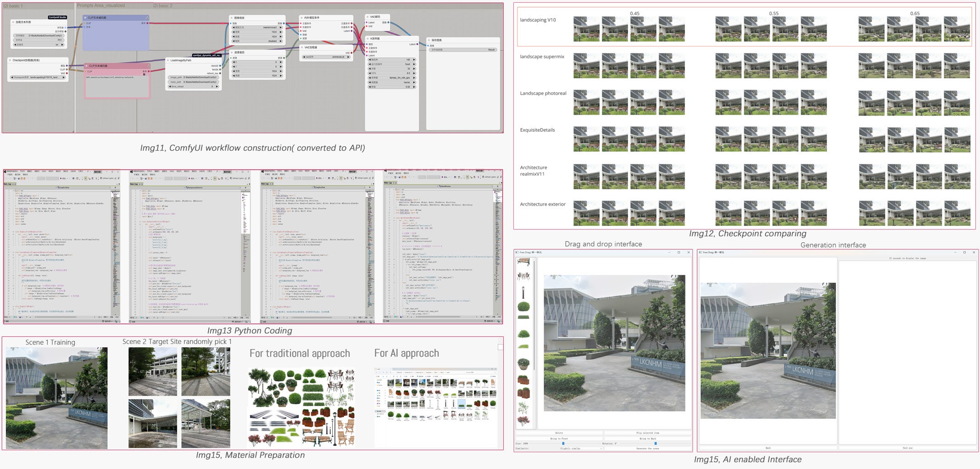Screen dimensions: 980x469
Task: Toggle the checkbox on the pink CLIP node
Action: point(144,74)
